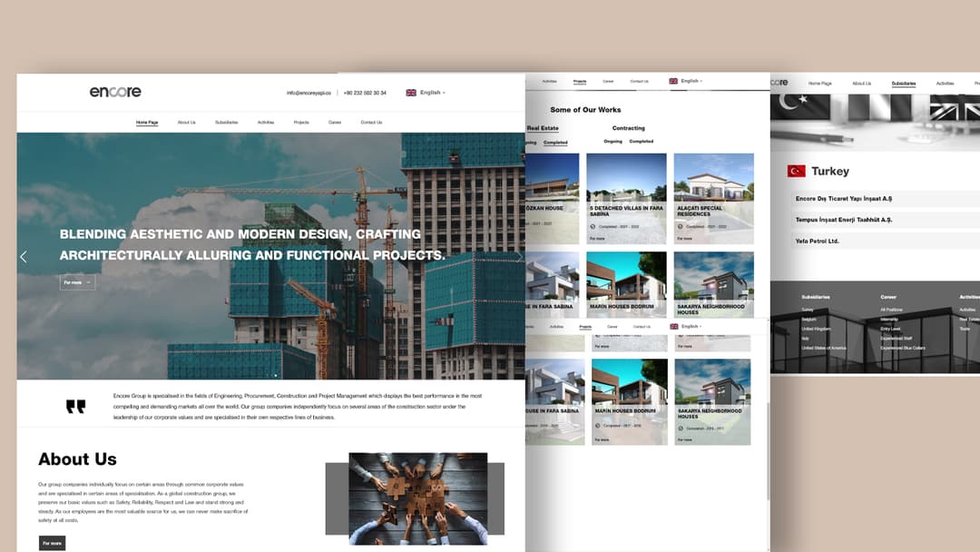Open Activities in the main window nav
The image size is (980, 552).
pyautogui.click(x=266, y=123)
